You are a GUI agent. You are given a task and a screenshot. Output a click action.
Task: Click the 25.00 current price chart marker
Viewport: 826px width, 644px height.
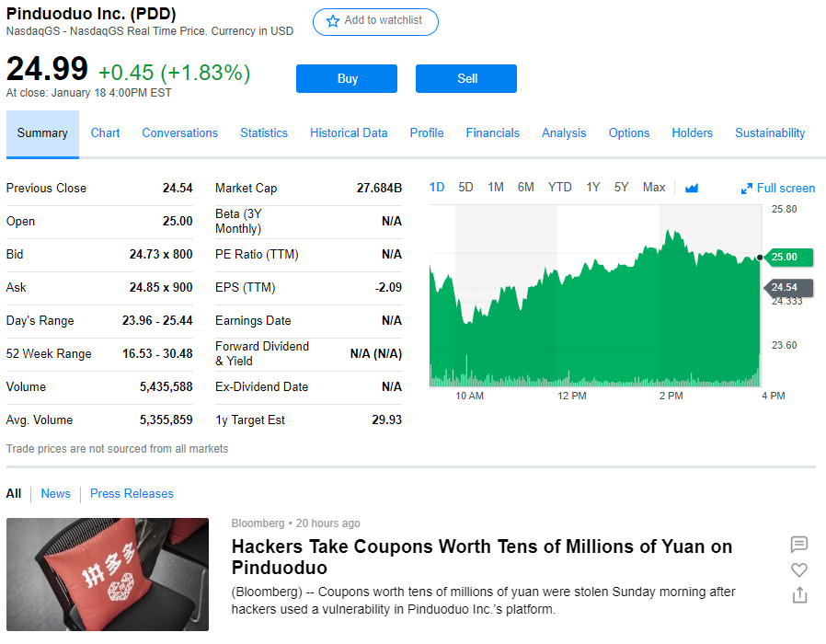[788, 258]
